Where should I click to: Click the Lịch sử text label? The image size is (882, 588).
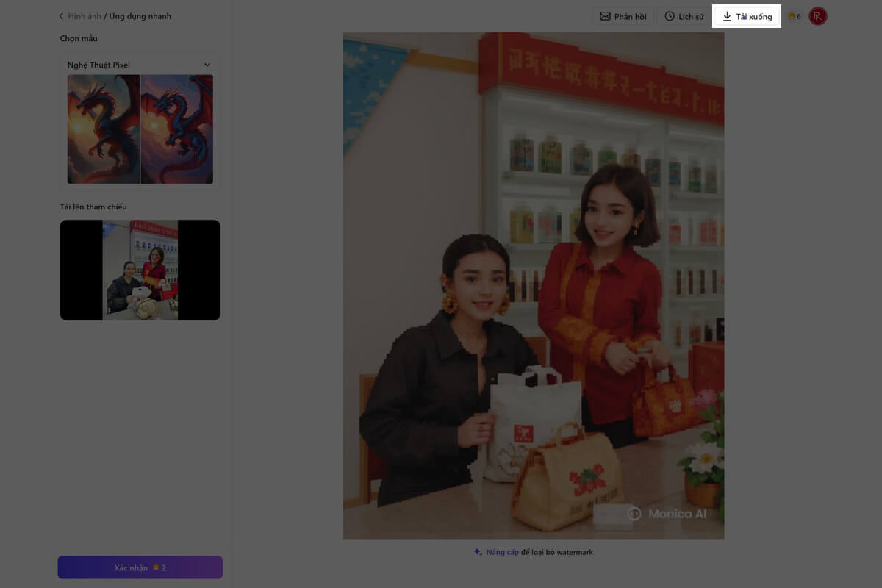coord(691,16)
